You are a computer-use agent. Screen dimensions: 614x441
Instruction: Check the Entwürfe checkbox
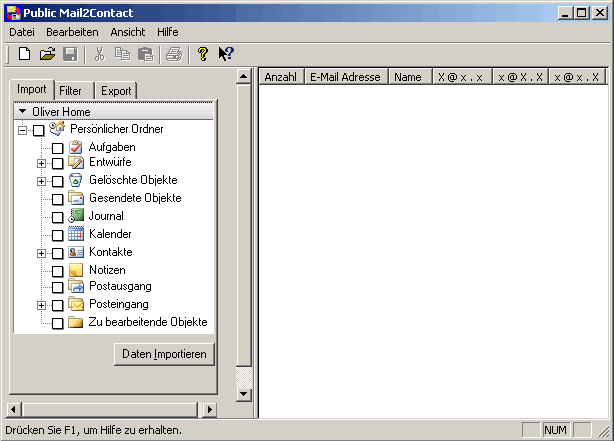pyautogui.click(x=58, y=163)
